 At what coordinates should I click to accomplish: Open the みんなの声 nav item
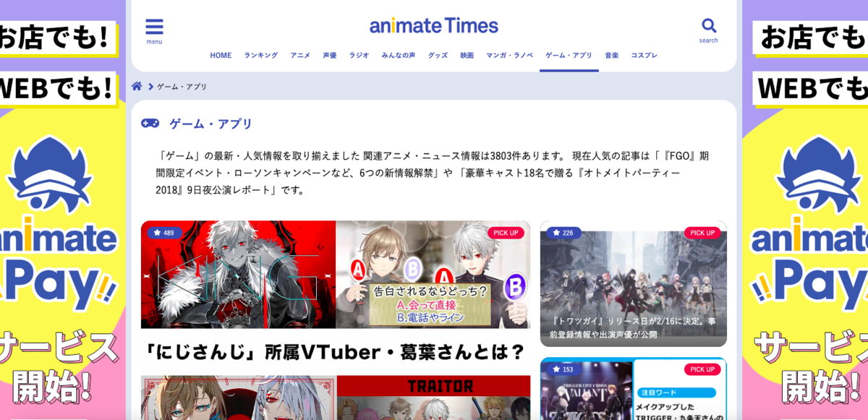[399, 55]
